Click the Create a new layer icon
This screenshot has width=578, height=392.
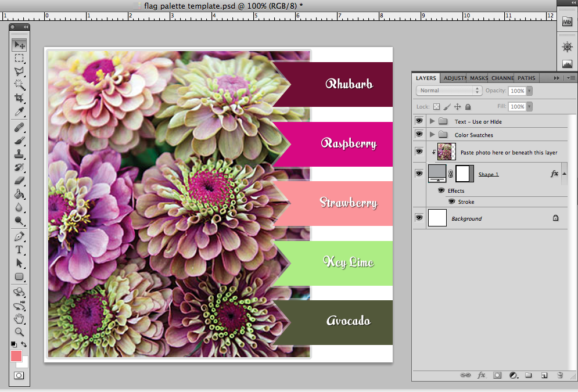[544, 375]
